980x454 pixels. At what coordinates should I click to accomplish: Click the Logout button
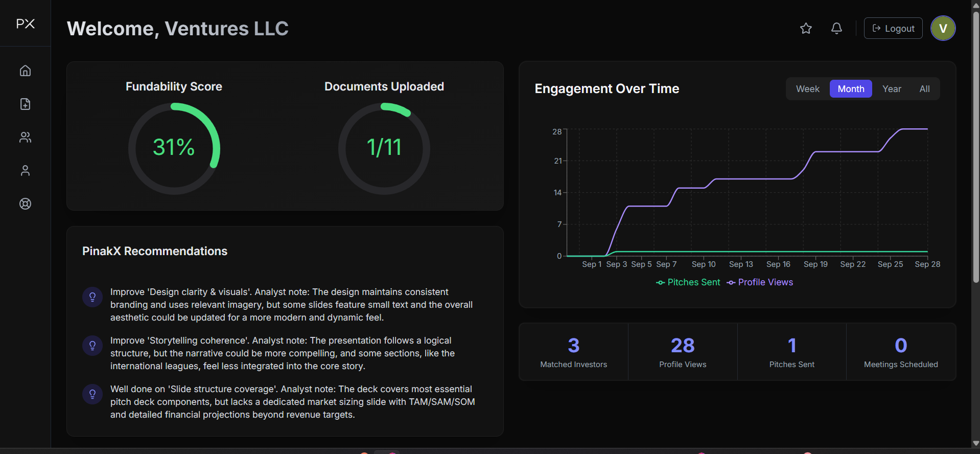[893, 28]
